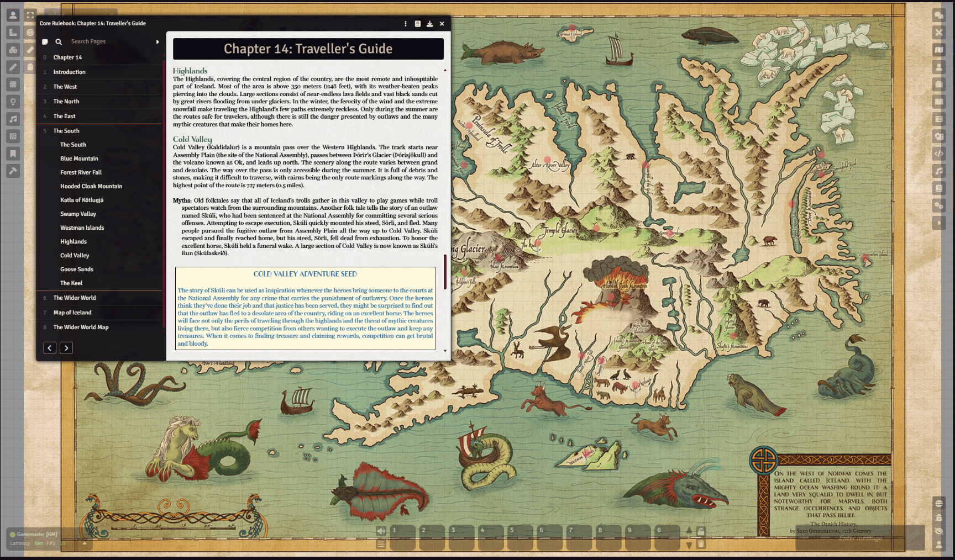Select the Token Controls tool
Screen dimensions: 955x560
point(13,15)
